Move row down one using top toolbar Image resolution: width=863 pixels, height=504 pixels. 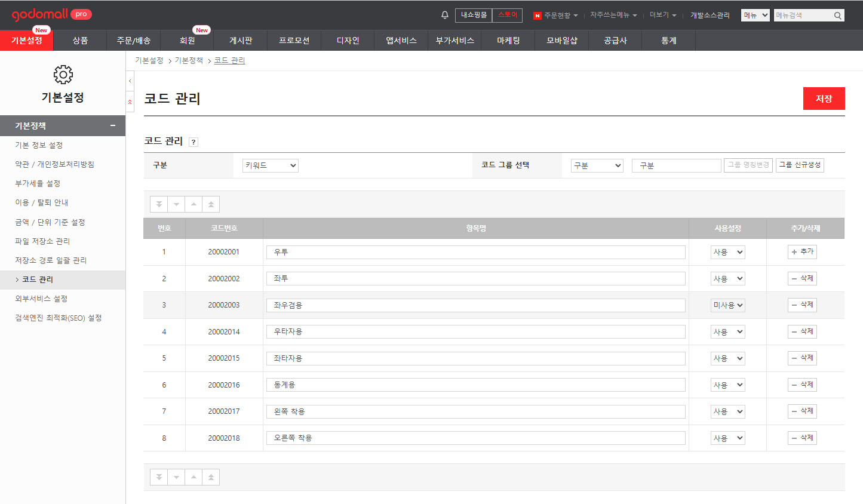coord(176,204)
